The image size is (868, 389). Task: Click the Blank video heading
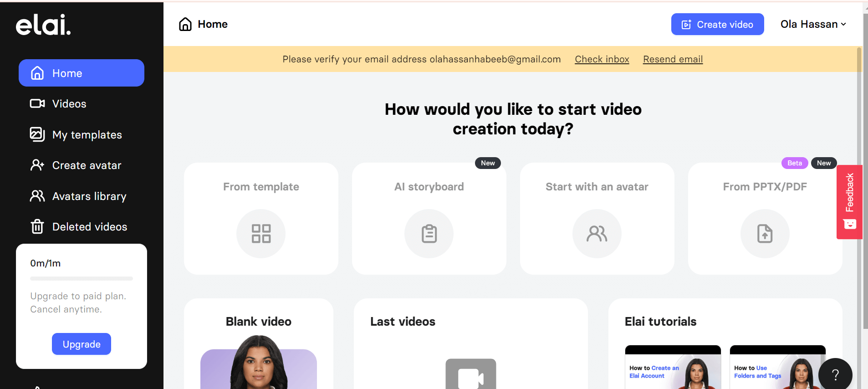259,322
